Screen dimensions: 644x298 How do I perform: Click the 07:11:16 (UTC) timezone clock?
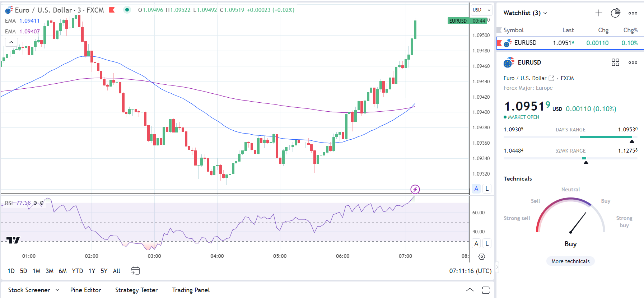click(x=470, y=271)
